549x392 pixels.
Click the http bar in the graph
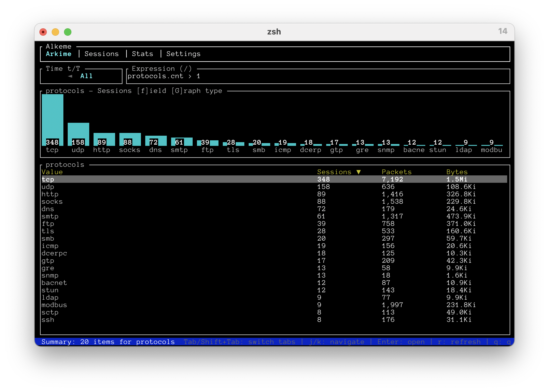point(104,139)
